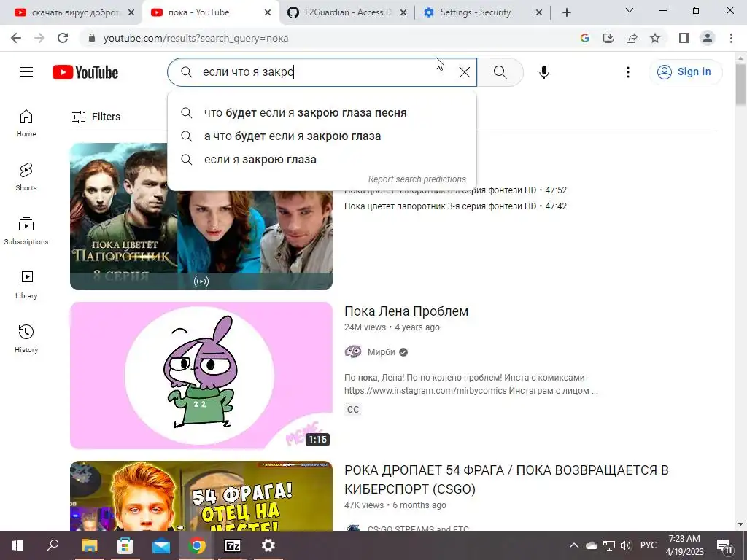Image resolution: width=747 pixels, height=560 pixels.
Task: Click the share page icon
Action: pos(632,38)
